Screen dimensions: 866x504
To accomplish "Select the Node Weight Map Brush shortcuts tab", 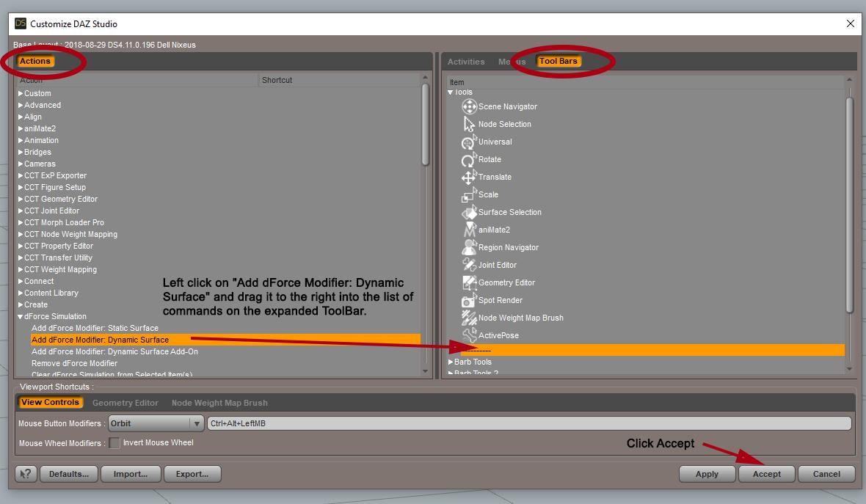I will [x=220, y=403].
